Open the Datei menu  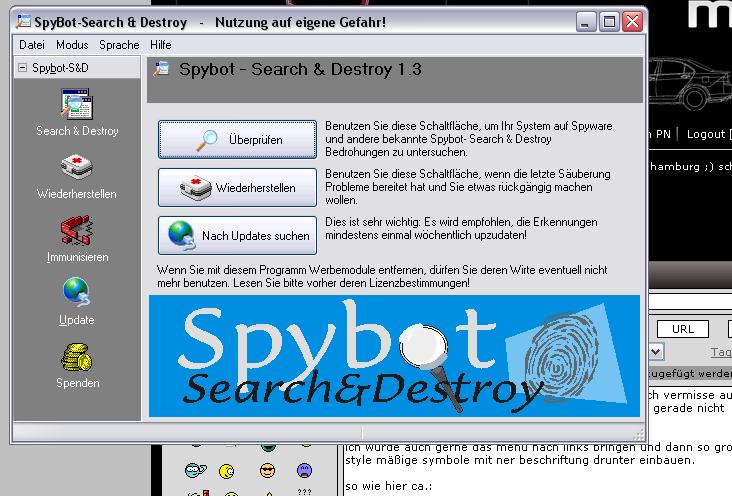[x=32, y=45]
